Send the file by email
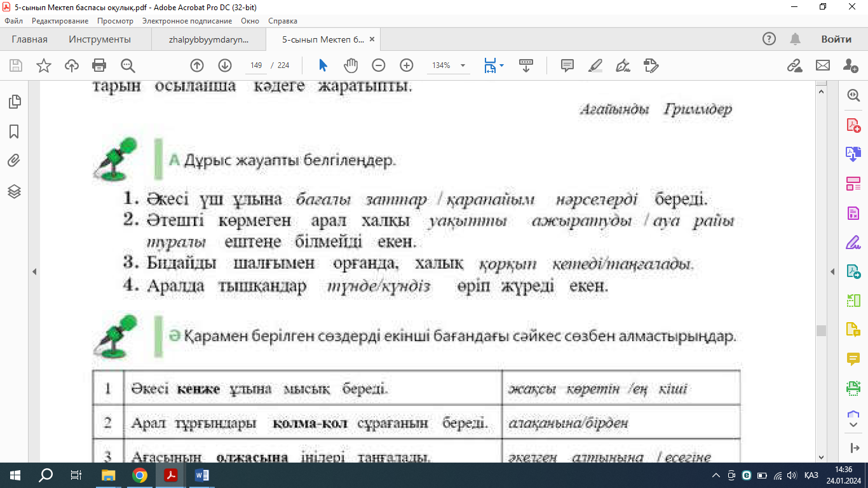Image resolution: width=868 pixels, height=488 pixels. 823,65
